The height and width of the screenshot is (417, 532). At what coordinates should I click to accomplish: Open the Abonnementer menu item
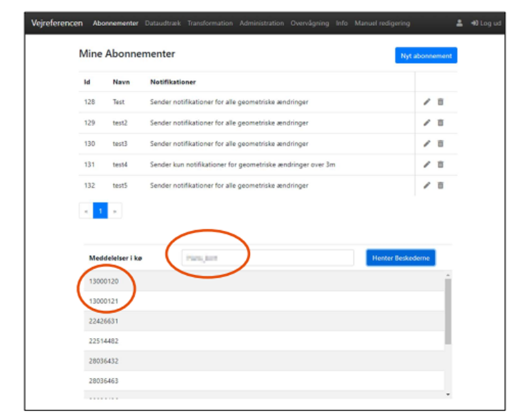tap(115, 24)
